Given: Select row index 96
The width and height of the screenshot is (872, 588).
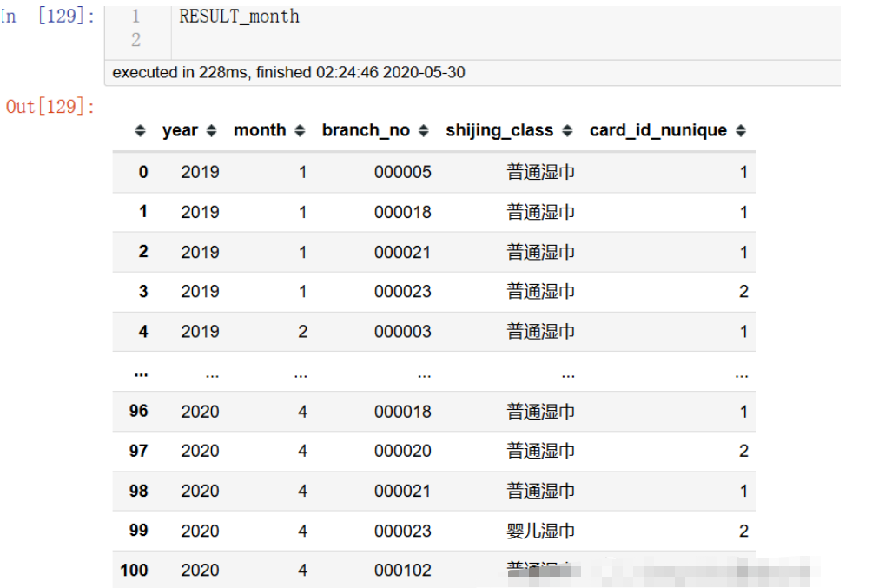Looking at the screenshot, I should pyautogui.click(x=138, y=411).
